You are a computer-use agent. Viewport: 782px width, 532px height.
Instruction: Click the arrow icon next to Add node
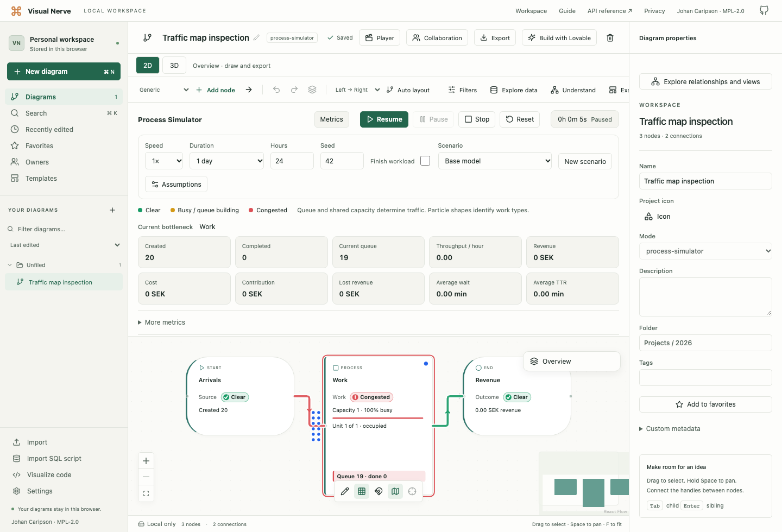click(x=249, y=90)
